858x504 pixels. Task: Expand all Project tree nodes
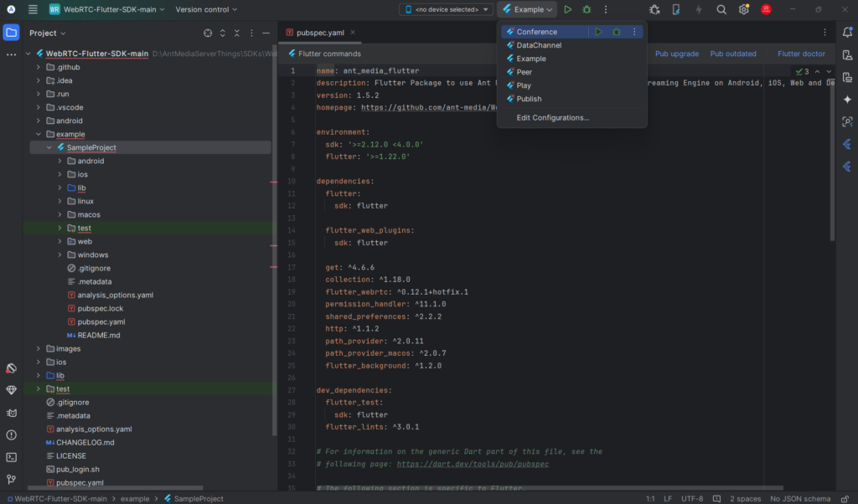(x=222, y=33)
